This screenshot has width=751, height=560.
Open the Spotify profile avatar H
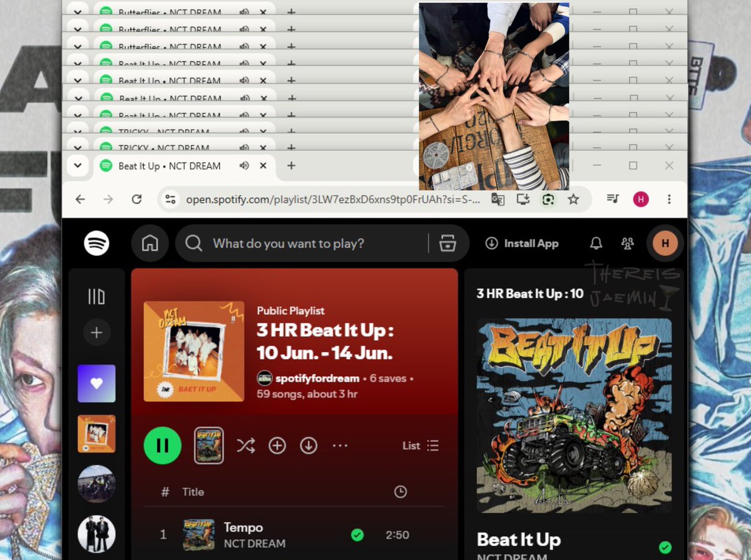click(x=665, y=243)
